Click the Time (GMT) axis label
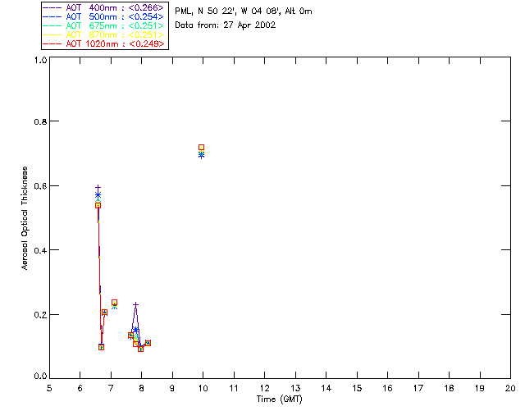 [x=279, y=399]
